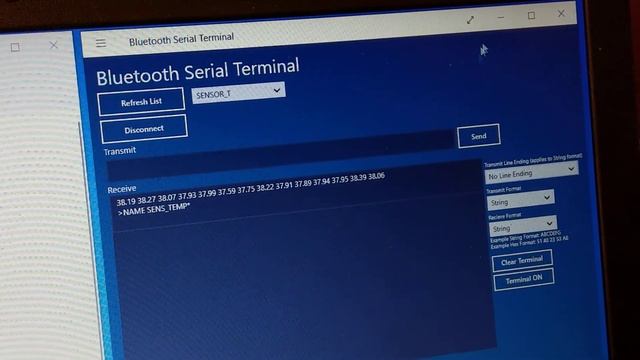Maximize the background window on the left

[x=15, y=47]
